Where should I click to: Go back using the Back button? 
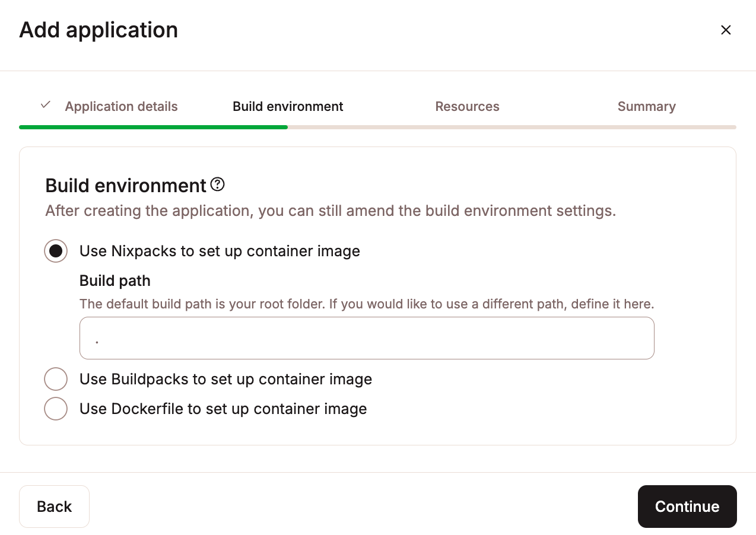(54, 506)
